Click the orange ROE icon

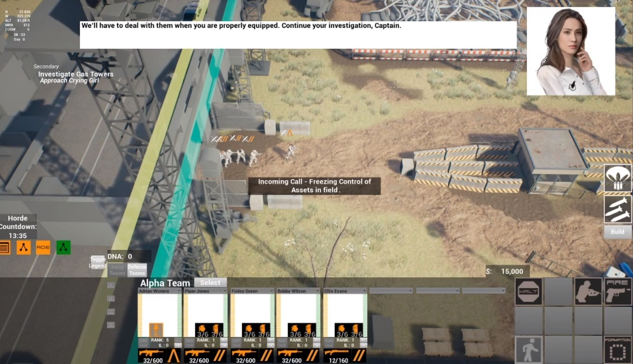point(43,247)
